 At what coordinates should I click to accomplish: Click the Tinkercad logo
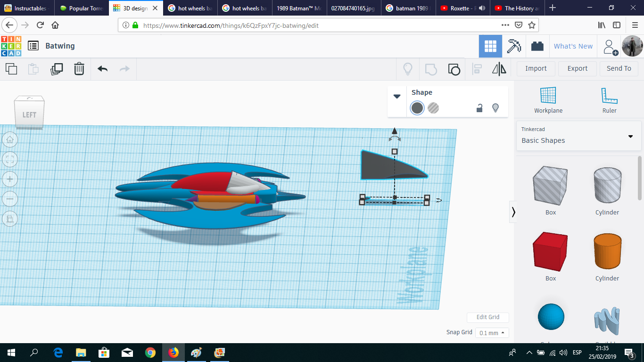coord(11,46)
